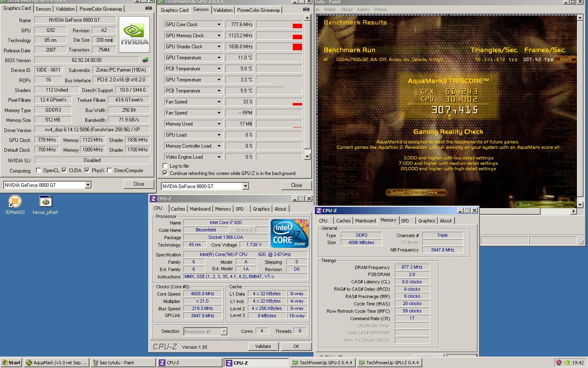Click the first CPU-Z taskbar button
The image size is (588, 368).
190,363
